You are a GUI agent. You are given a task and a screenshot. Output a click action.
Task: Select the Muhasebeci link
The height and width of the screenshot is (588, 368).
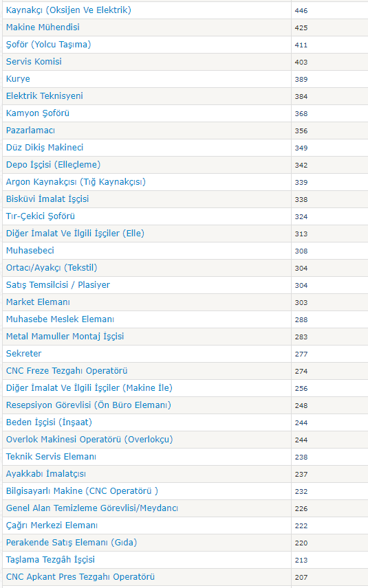(x=30, y=251)
